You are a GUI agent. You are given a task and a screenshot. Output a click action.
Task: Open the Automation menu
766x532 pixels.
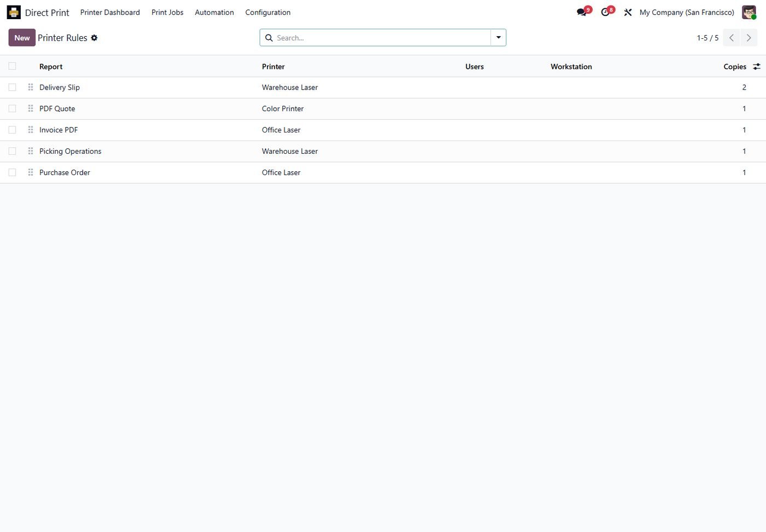click(214, 12)
